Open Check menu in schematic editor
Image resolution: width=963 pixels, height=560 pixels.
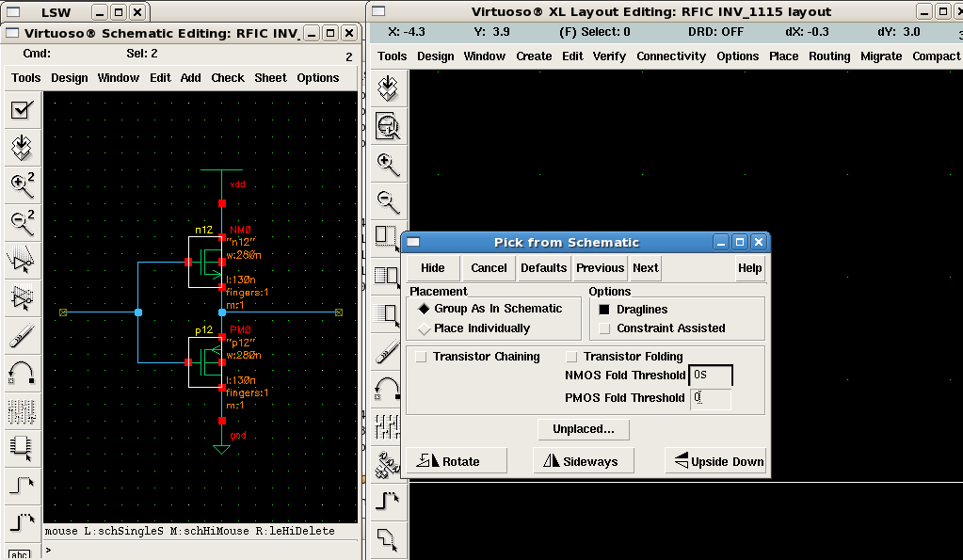[228, 78]
